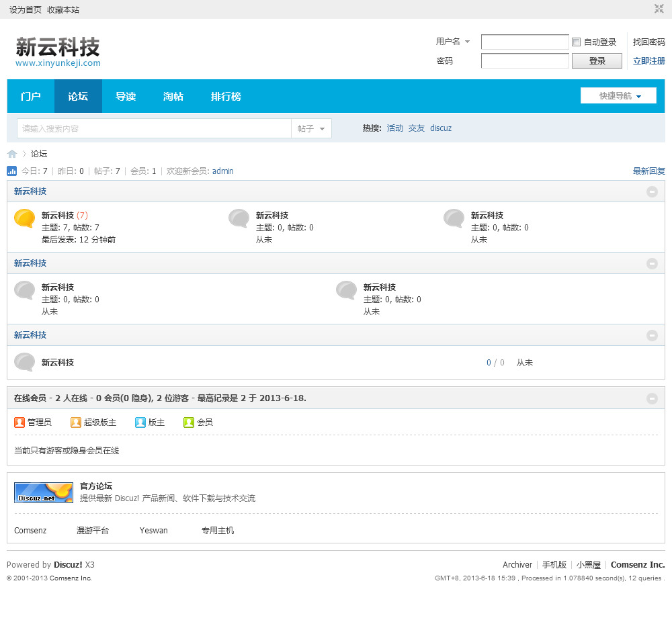Click the 立即注册 register link
Viewport: 672px width, 618px height.
tap(648, 61)
